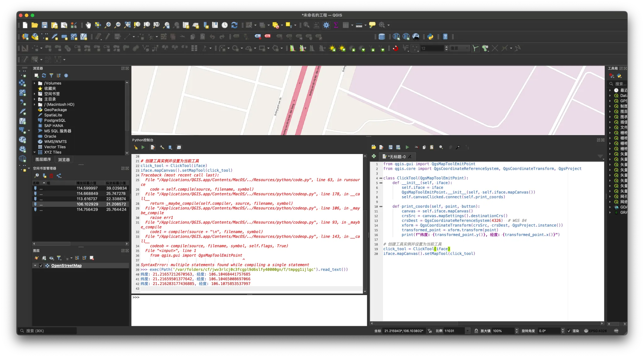This screenshot has height=357, width=644.
Task: Toggle the 渲染 render checkbox
Action: [569, 331]
